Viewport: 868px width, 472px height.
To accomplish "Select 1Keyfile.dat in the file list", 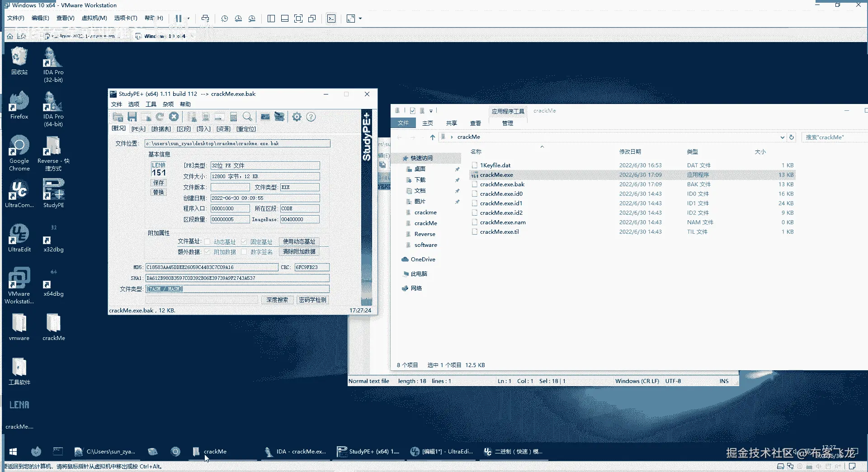I will click(633, 165).
